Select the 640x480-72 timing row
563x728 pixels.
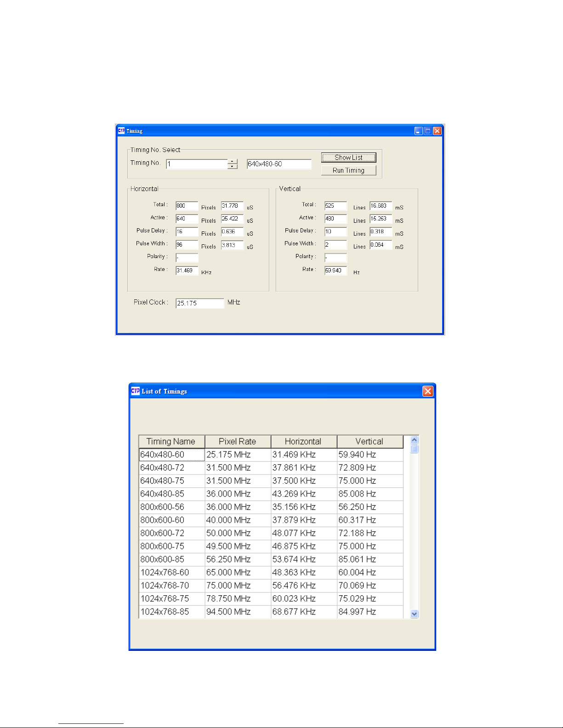coord(271,468)
